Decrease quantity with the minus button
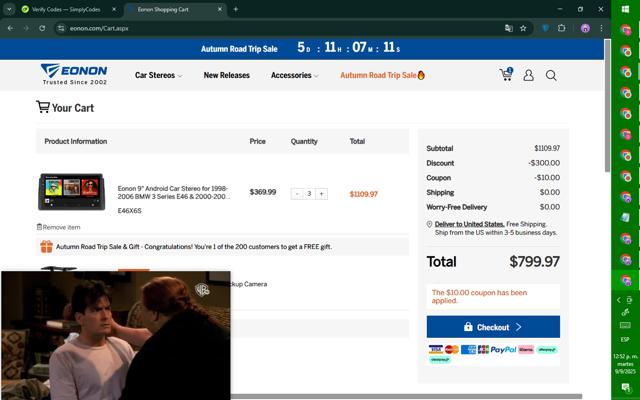The image size is (640, 400). [x=297, y=194]
